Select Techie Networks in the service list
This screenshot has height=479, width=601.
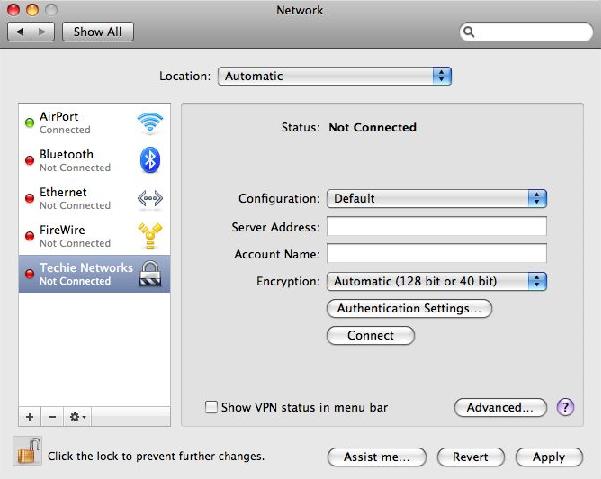[94, 274]
